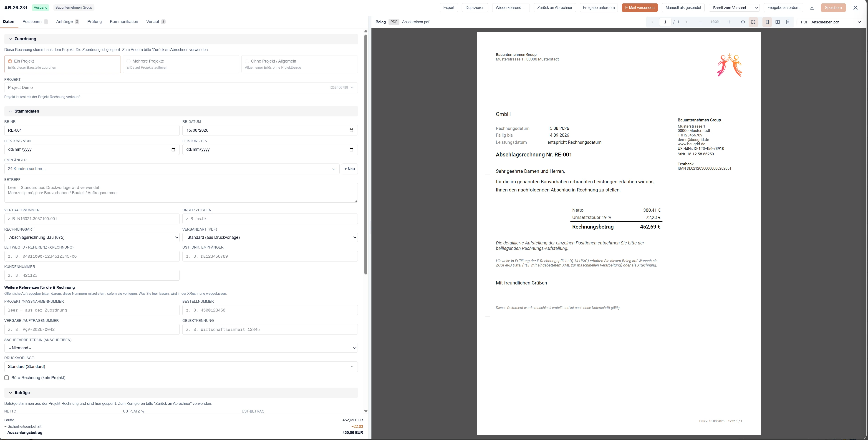
Task: Click the Projekt-/Massnahmennummer field
Action: pyautogui.click(x=92, y=310)
